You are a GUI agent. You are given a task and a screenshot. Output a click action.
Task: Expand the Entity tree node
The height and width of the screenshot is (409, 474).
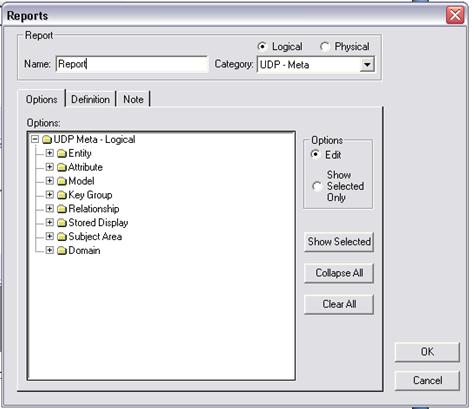(x=49, y=153)
